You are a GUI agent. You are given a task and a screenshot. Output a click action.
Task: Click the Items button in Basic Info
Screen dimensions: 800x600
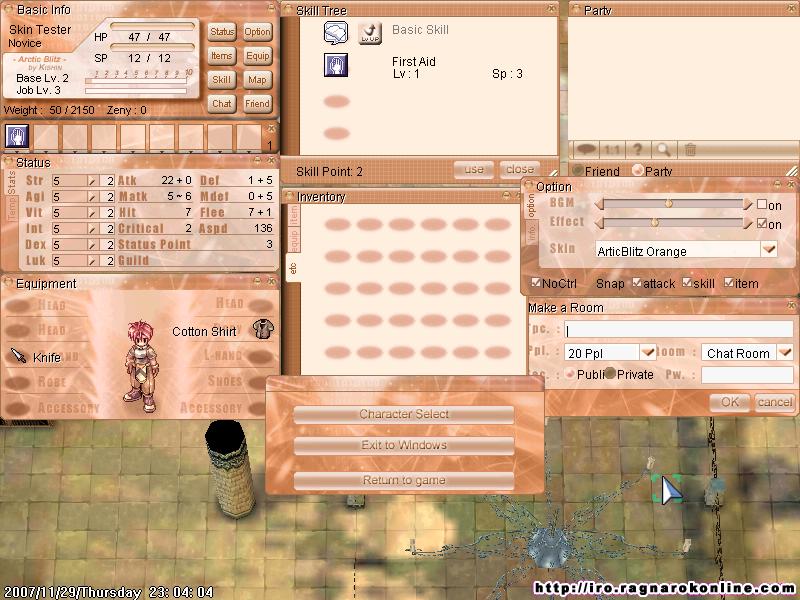click(222, 56)
